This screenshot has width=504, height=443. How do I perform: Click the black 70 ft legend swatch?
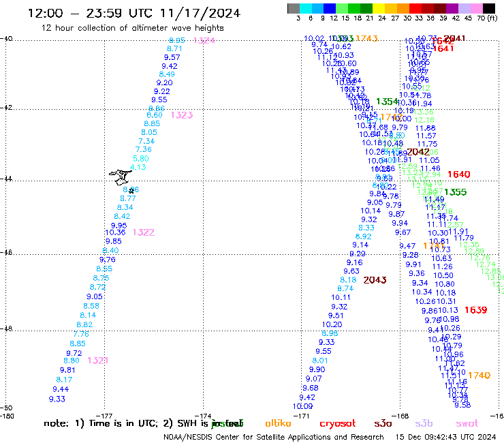pos(489,8)
